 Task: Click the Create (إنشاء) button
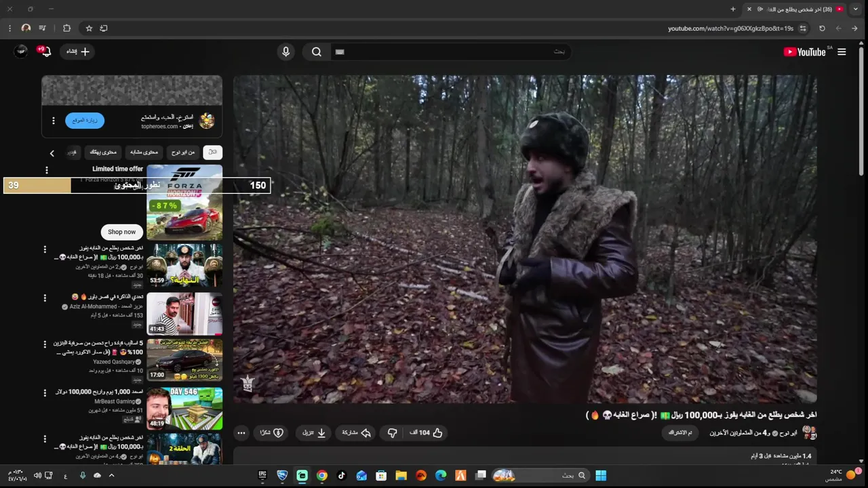tap(77, 52)
